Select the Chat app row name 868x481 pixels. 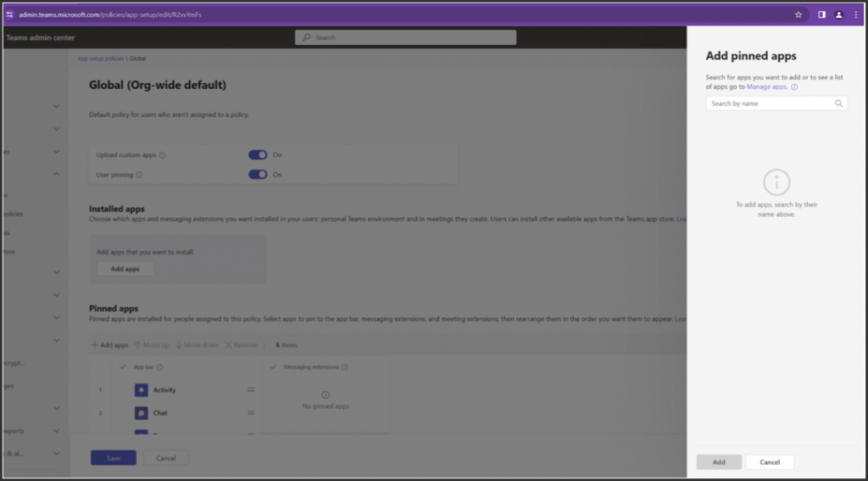tap(160, 413)
